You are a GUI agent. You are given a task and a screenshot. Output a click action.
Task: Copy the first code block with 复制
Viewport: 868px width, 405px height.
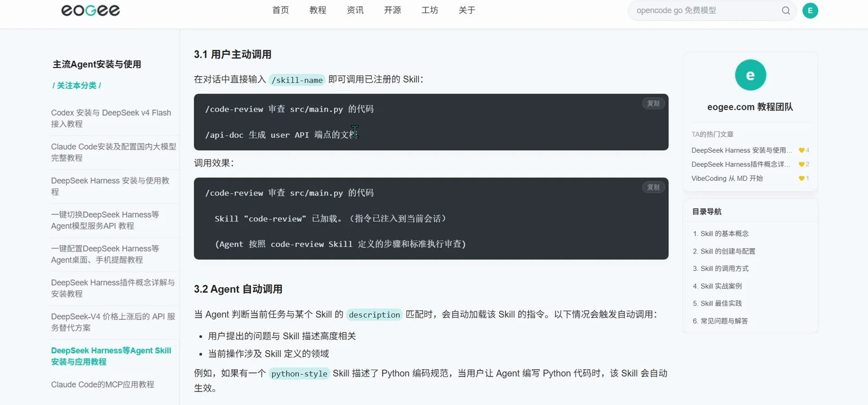653,103
